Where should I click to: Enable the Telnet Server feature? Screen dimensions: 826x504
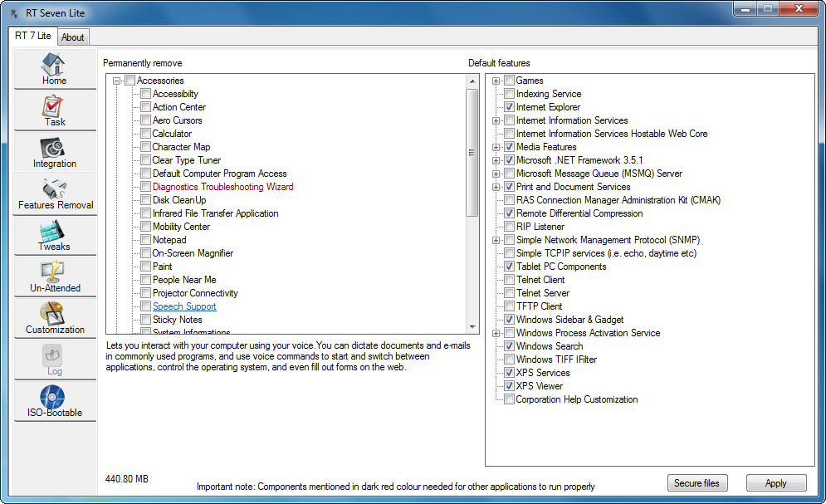pos(510,293)
